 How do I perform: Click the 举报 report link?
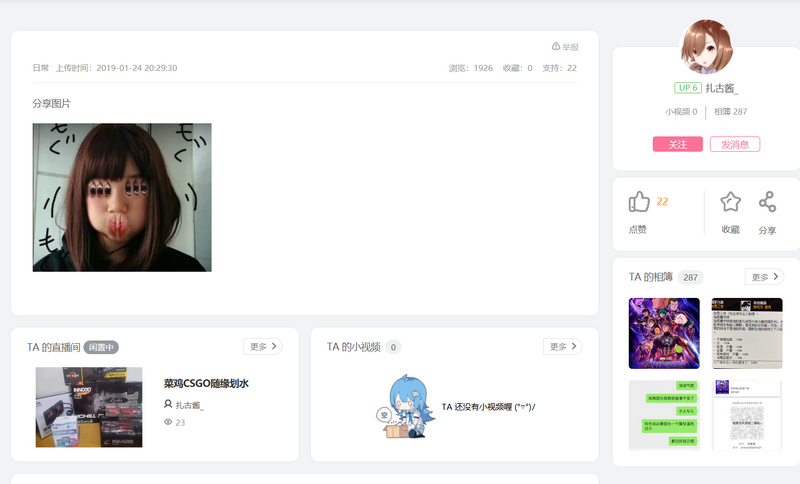(565, 47)
